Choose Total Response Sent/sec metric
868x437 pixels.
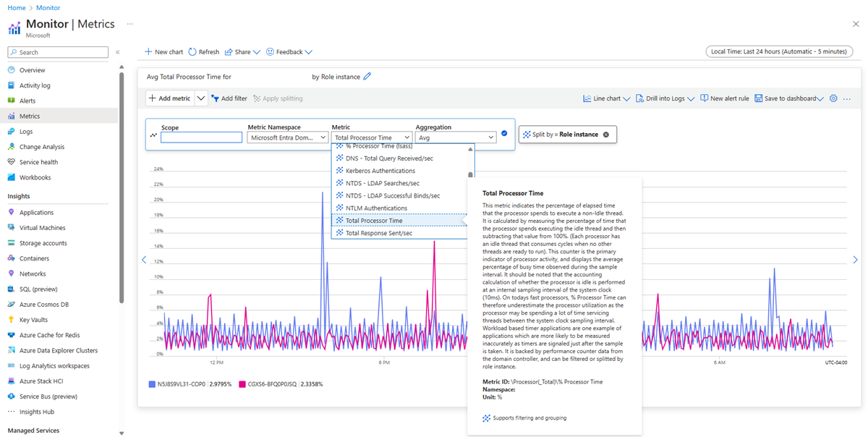[378, 233]
